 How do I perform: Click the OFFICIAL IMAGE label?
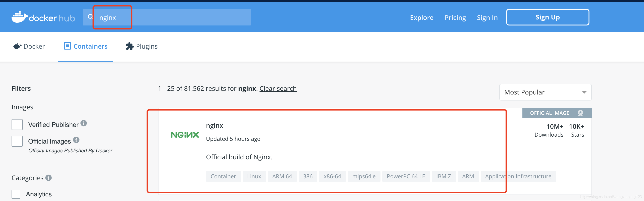(x=549, y=113)
